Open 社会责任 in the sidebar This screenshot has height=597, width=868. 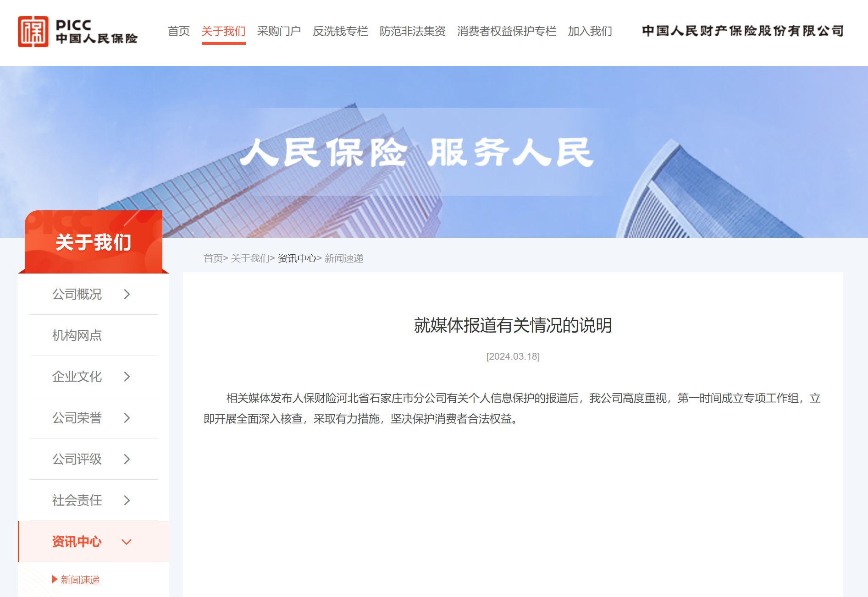(77, 500)
